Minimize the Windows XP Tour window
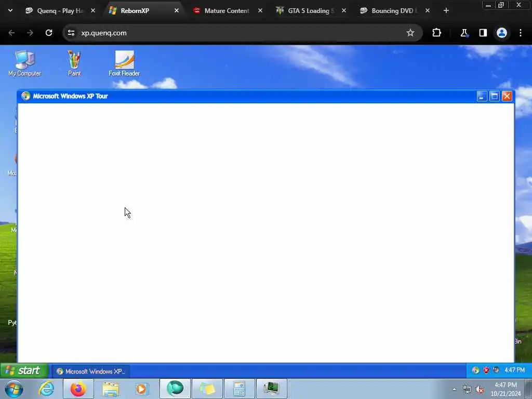This screenshot has height=399, width=532. [x=482, y=96]
